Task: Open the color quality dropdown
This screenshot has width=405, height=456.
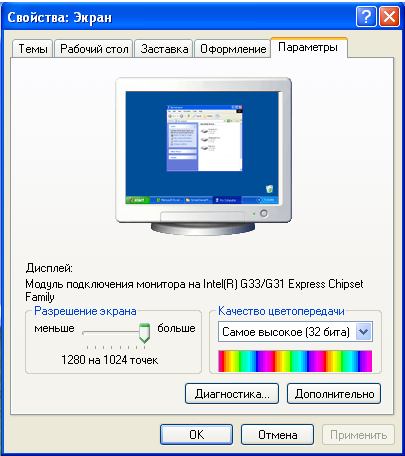Action: click(x=295, y=332)
